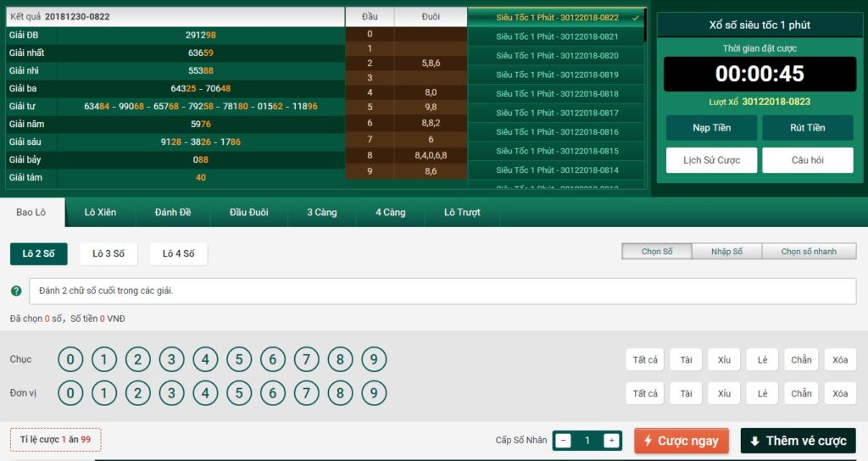Open the 3 Càng tab
Viewport: 868px width, 461px height.
[x=321, y=212]
